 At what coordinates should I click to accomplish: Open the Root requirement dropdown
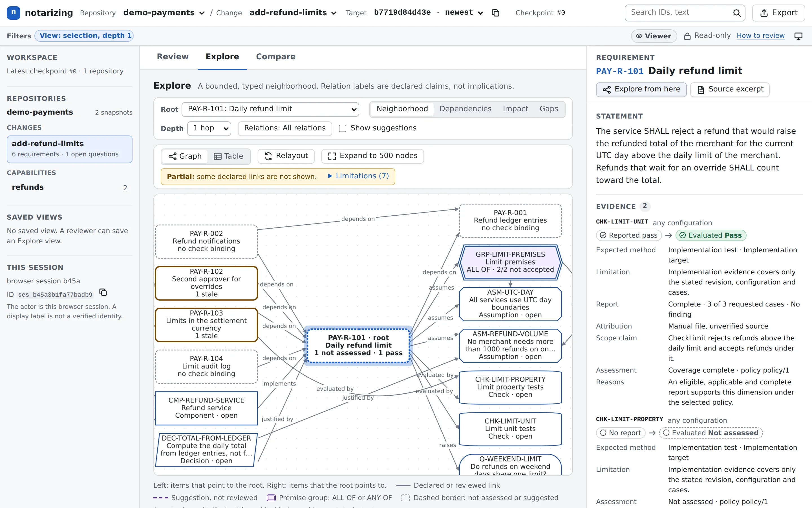[x=270, y=109]
